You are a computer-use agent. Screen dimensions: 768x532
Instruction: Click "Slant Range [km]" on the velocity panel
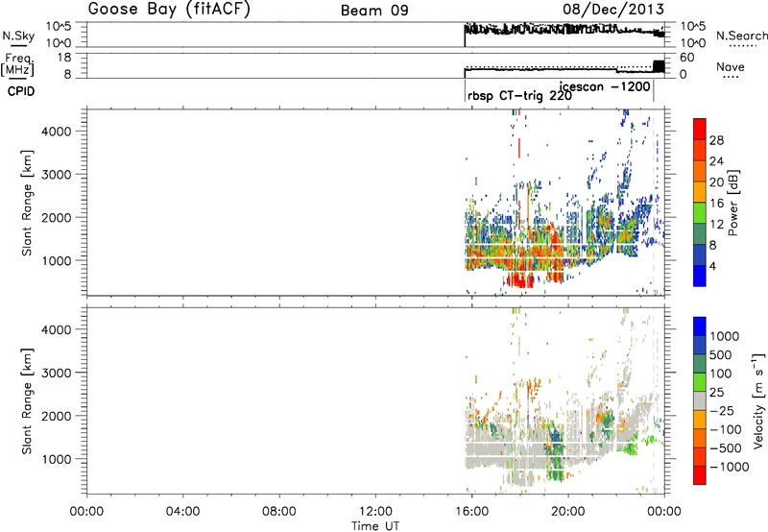pyautogui.click(x=27, y=401)
